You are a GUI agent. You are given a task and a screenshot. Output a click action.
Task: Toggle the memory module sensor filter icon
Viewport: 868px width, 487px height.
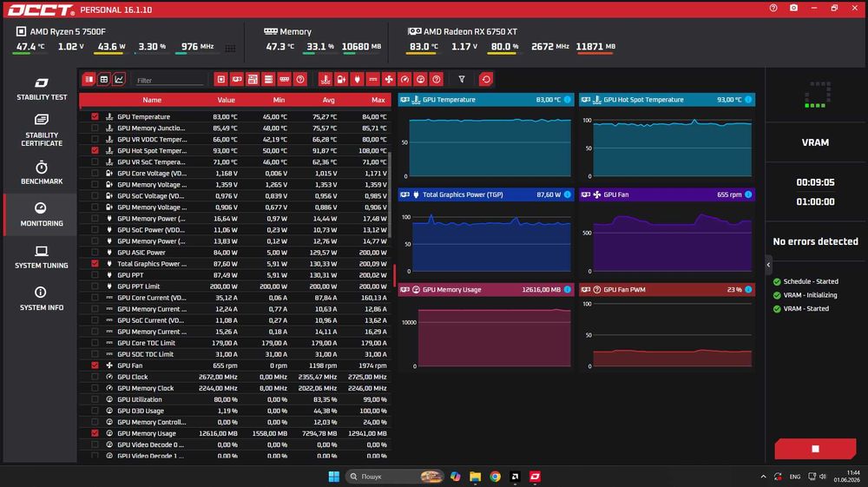[285, 80]
